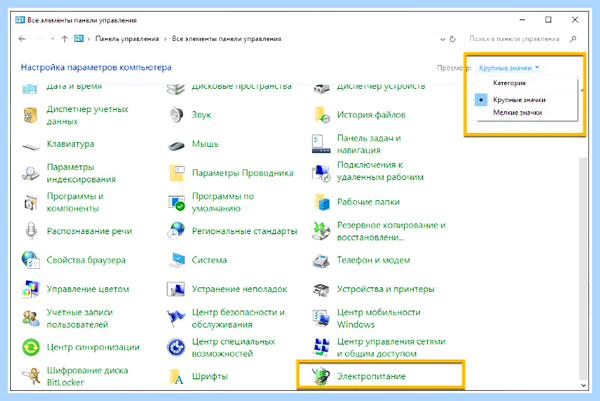Viewport: 600px width, 401px height.
Task: Click the control panel search field
Action: coord(514,39)
